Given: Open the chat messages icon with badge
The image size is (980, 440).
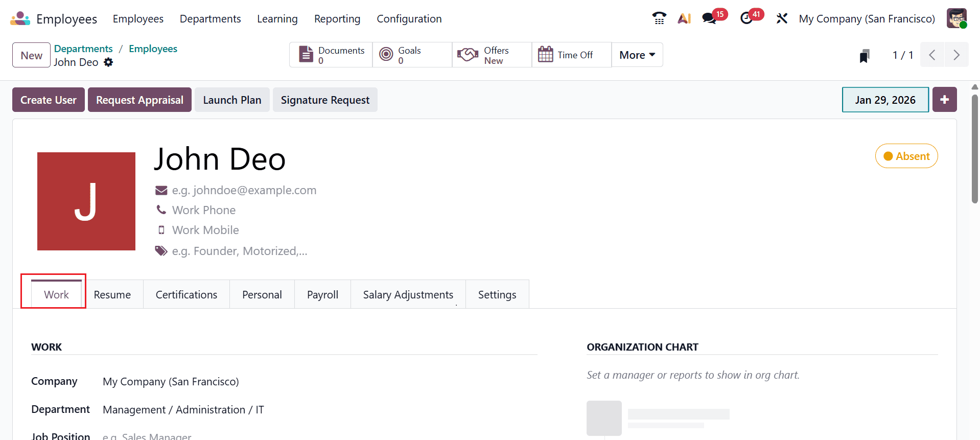Looking at the screenshot, I should (x=710, y=18).
